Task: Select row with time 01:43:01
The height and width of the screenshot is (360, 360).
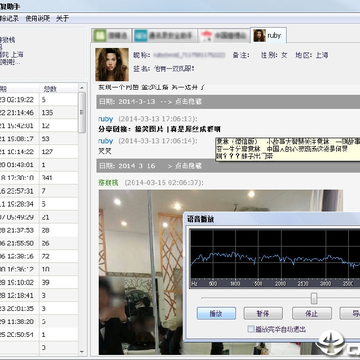Action: [x=39, y=165]
